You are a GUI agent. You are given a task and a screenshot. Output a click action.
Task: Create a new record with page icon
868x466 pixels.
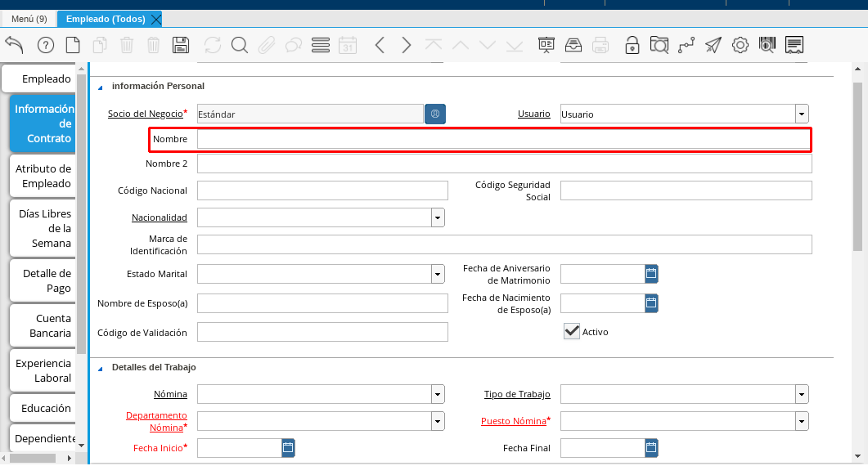click(x=73, y=45)
